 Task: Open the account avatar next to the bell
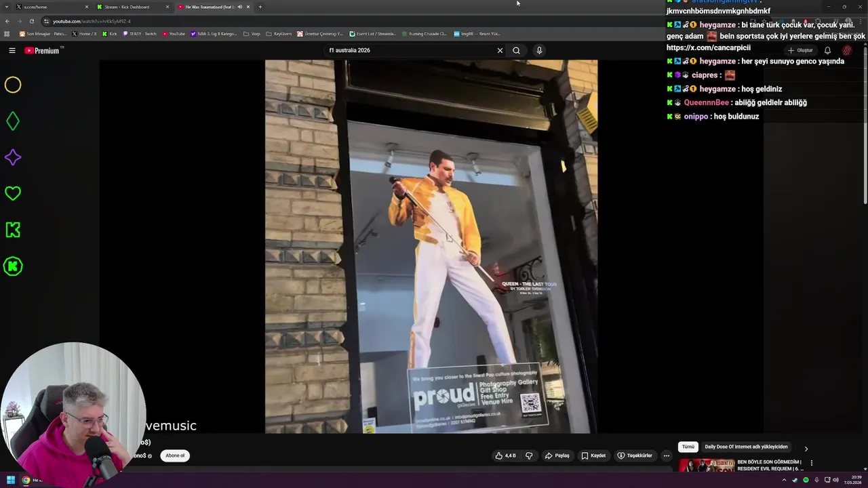847,50
